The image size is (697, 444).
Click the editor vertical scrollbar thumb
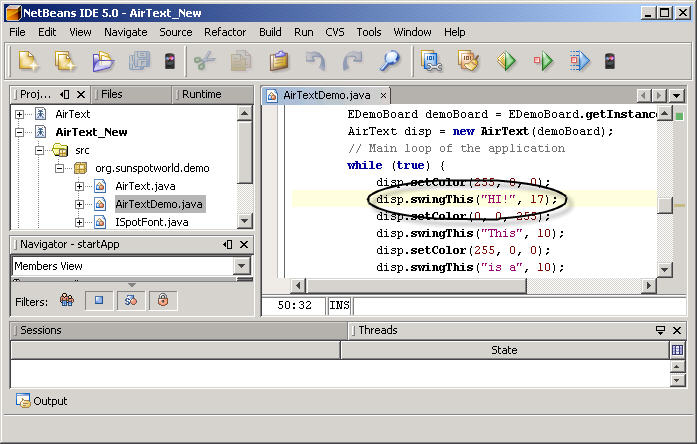click(665, 205)
